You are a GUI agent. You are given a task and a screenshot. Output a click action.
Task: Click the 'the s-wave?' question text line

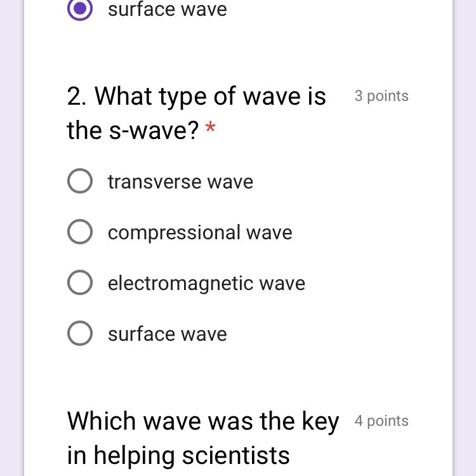tap(133, 131)
